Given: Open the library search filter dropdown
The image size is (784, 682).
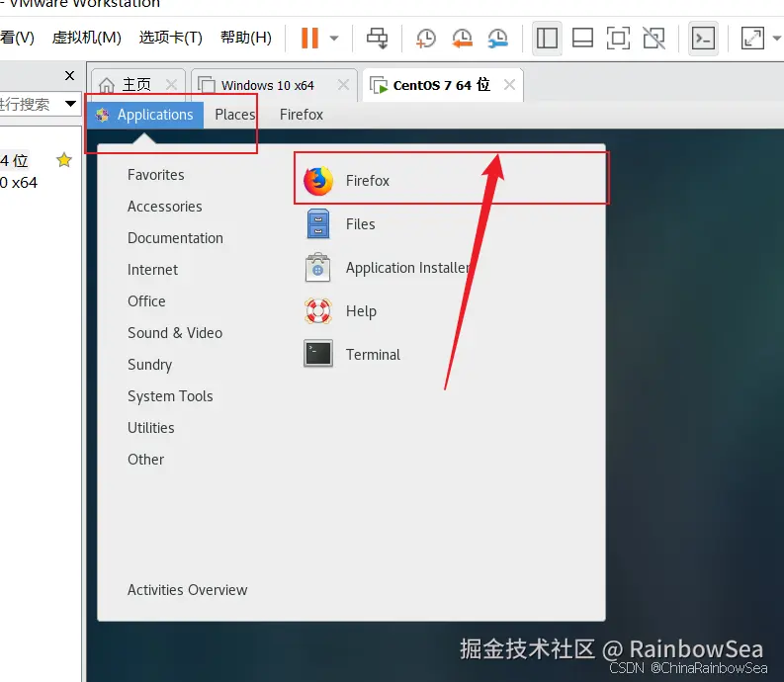Looking at the screenshot, I should 70,104.
